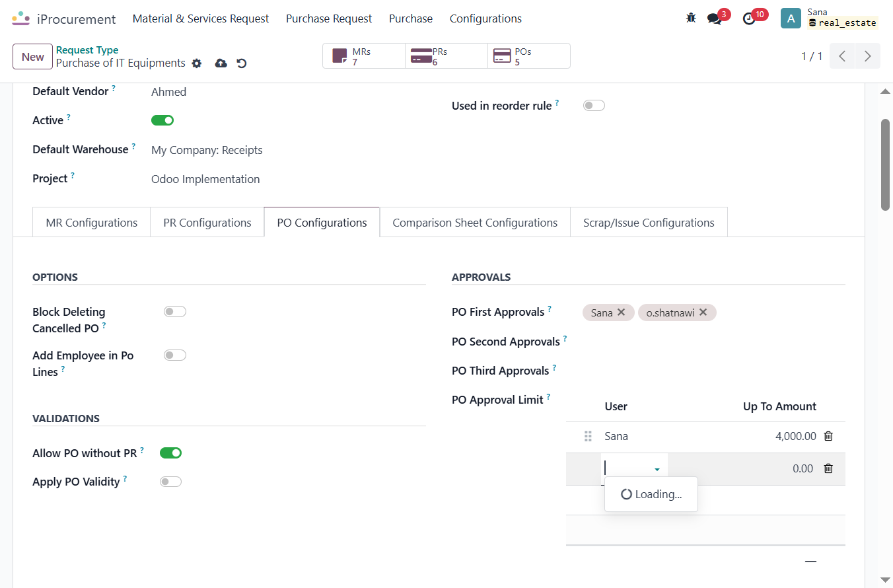Go to previous record arrow
Image resolution: width=893 pixels, height=588 pixels.
click(x=842, y=56)
